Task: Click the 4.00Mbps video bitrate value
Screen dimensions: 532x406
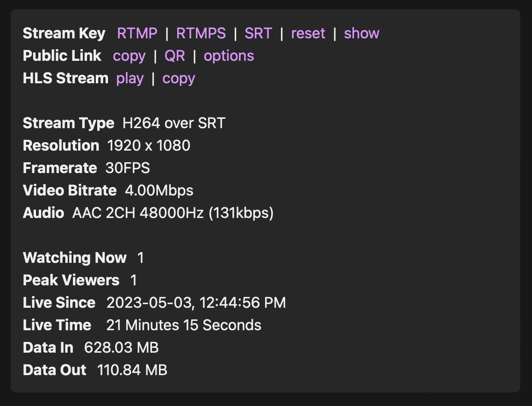Action: 159,190
